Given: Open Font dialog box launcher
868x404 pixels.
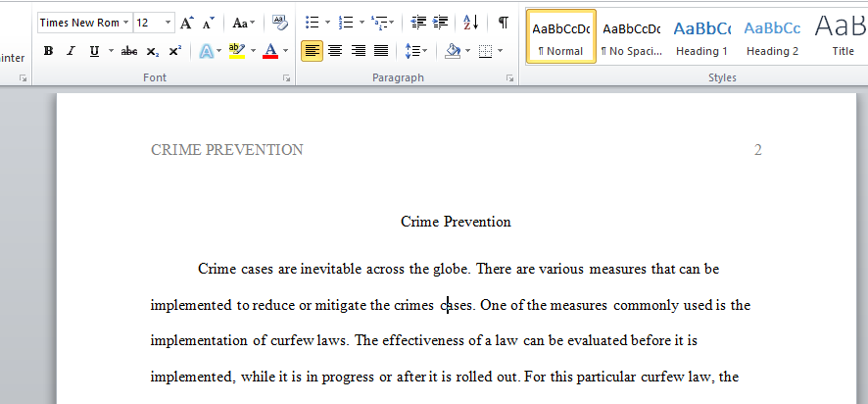Looking at the screenshot, I should tap(287, 78).
